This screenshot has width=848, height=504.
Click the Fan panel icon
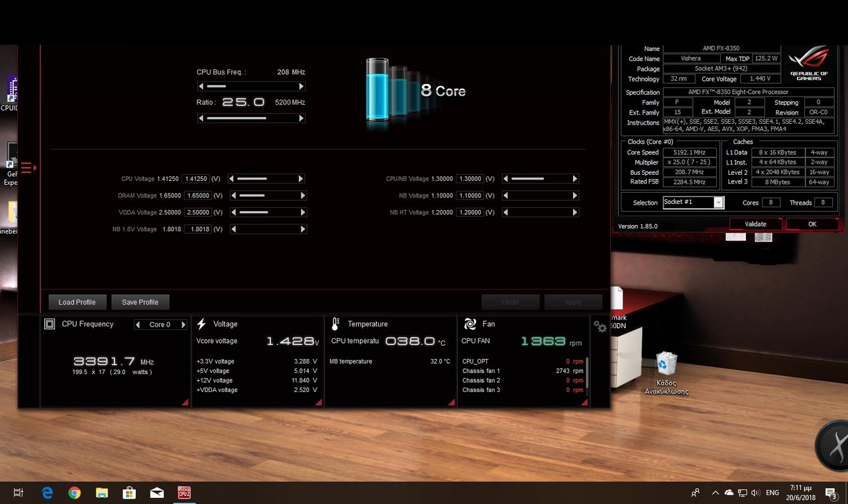point(470,324)
